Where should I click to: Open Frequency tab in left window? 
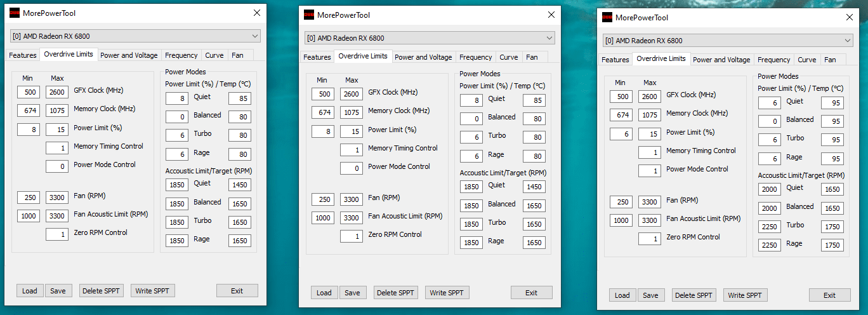(181, 55)
